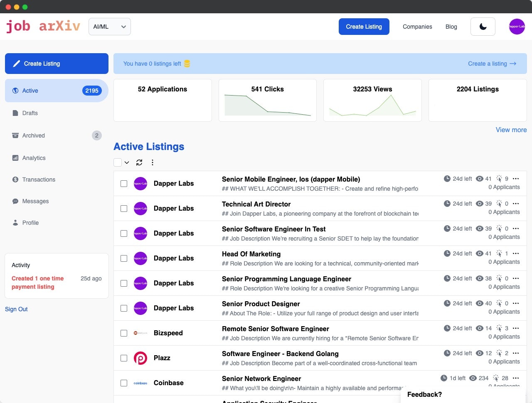Screen dimensions: 532x403
Task: Click the coins icon next to listings left
Action: click(x=187, y=64)
